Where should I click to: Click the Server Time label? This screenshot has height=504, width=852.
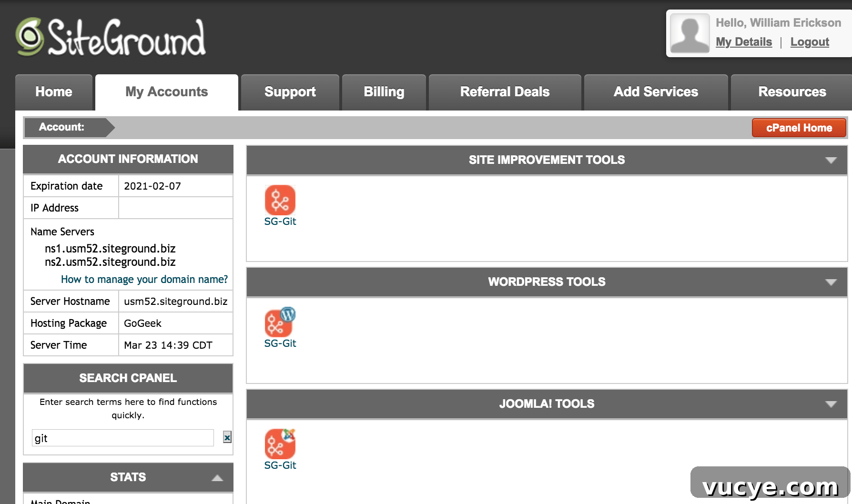(59, 345)
